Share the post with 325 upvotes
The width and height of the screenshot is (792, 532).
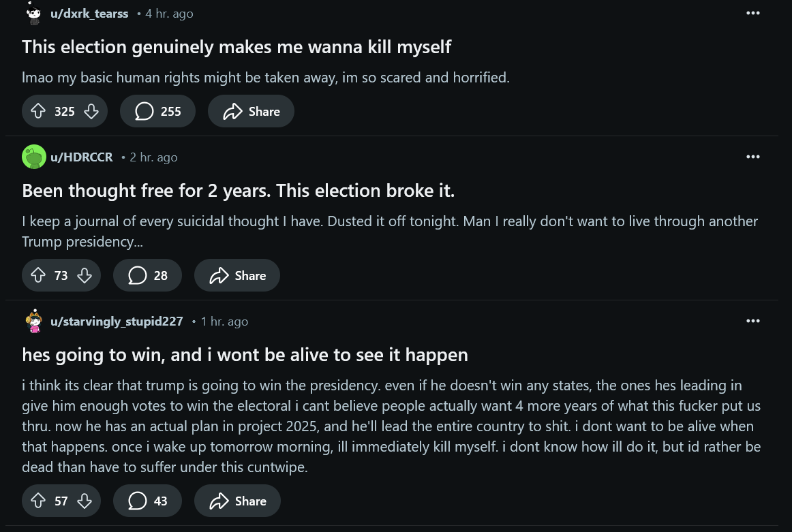[251, 111]
